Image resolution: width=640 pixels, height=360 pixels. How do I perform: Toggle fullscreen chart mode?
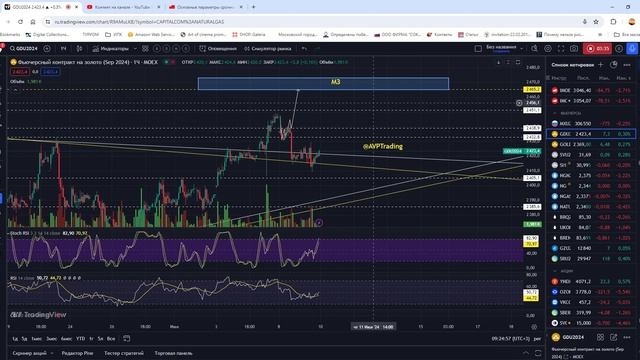click(x=561, y=49)
